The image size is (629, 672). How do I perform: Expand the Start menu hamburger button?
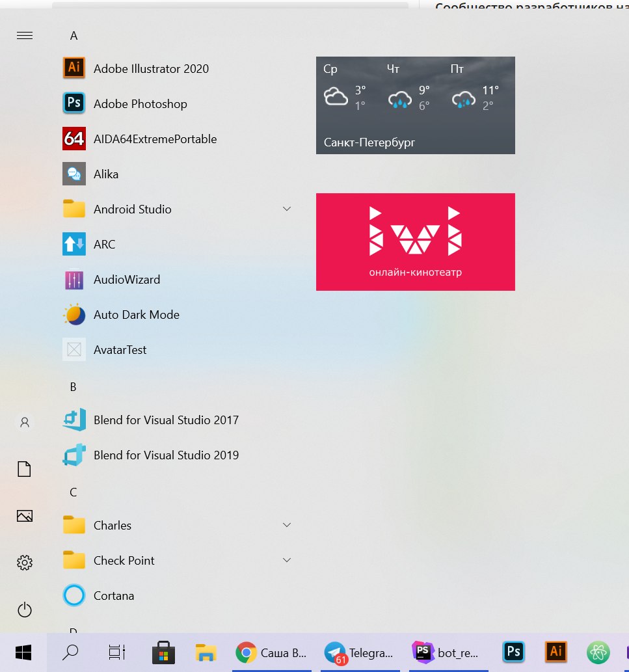[x=25, y=36]
